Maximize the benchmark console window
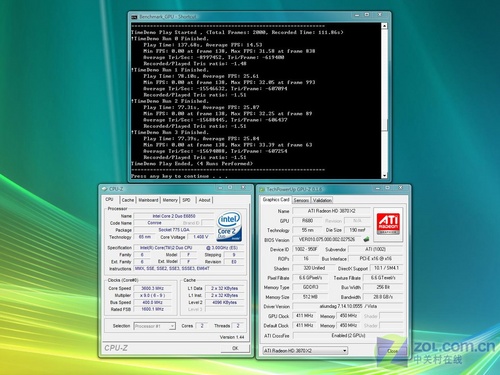This screenshot has width=500, height=375. point(367,15)
